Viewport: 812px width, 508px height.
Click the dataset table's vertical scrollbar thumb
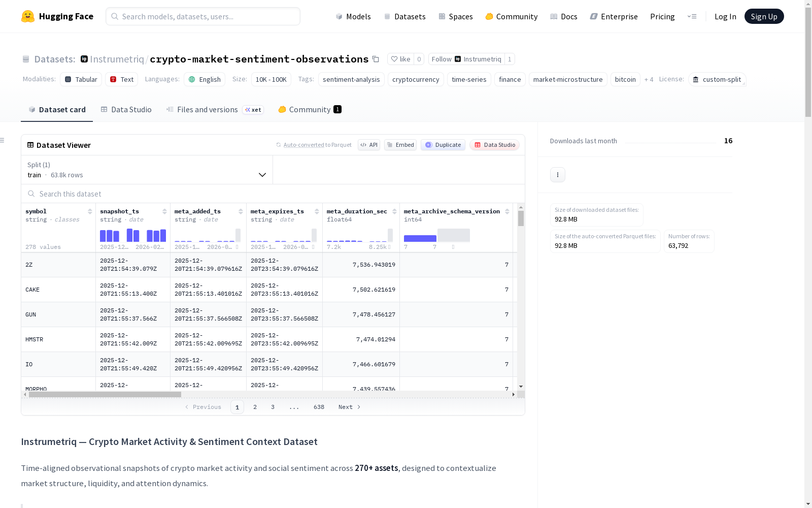[521, 218]
